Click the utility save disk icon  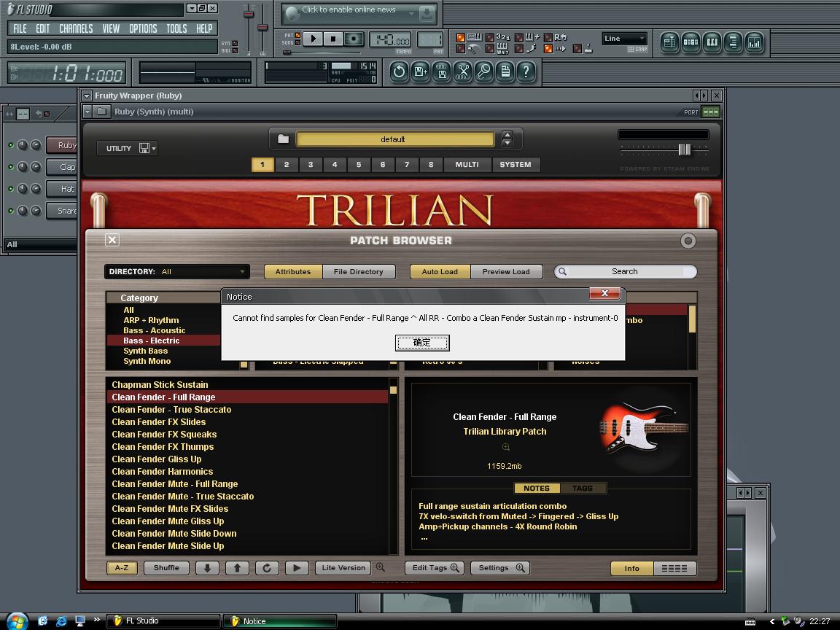tap(144, 149)
